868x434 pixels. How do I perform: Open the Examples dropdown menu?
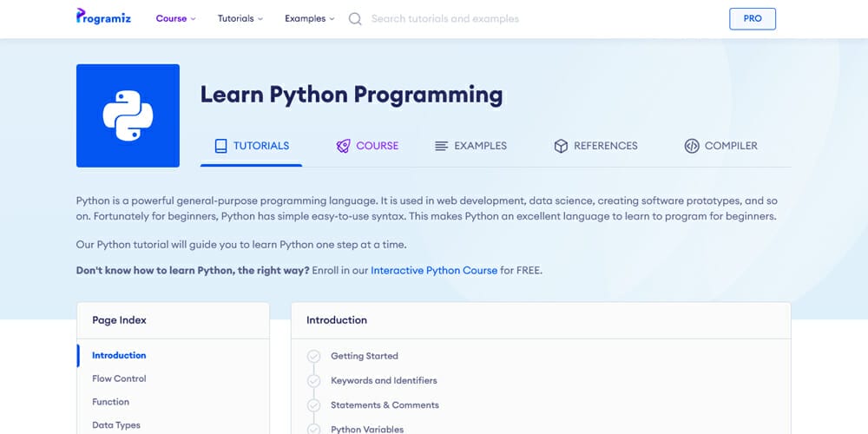pyautogui.click(x=310, y=18)
